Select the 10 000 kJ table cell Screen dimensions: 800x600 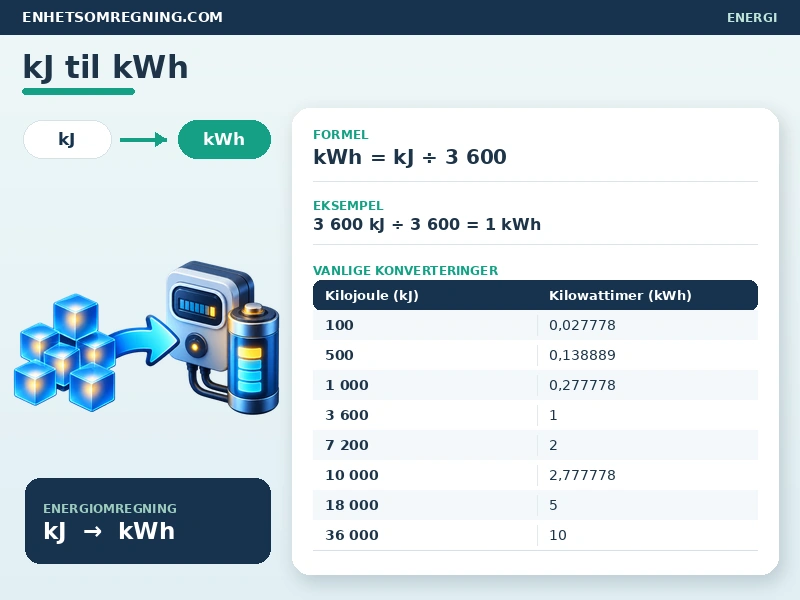tap(425, 475)
